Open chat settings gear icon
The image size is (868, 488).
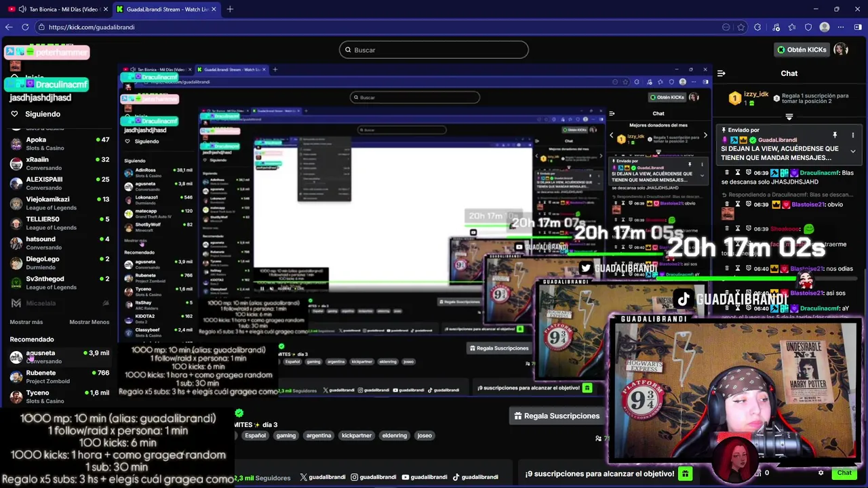tap(821, 473)
